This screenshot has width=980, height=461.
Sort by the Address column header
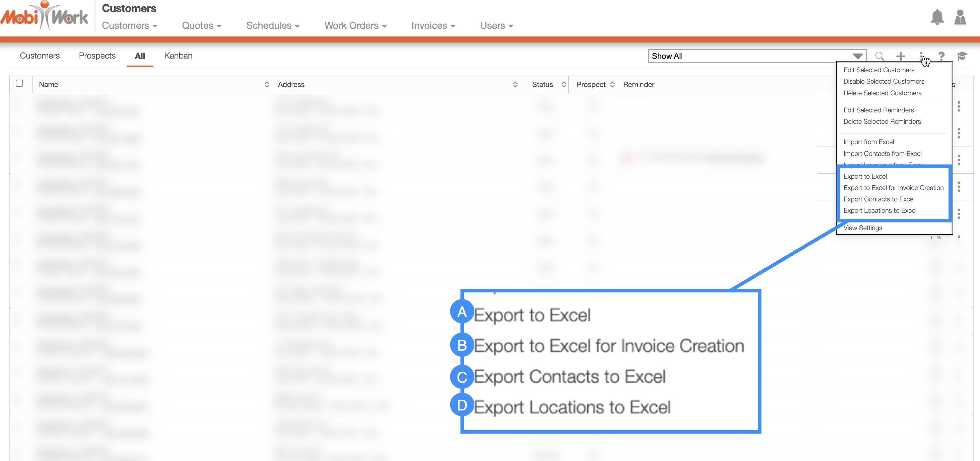pyautogui.click(x=396, y=84)
